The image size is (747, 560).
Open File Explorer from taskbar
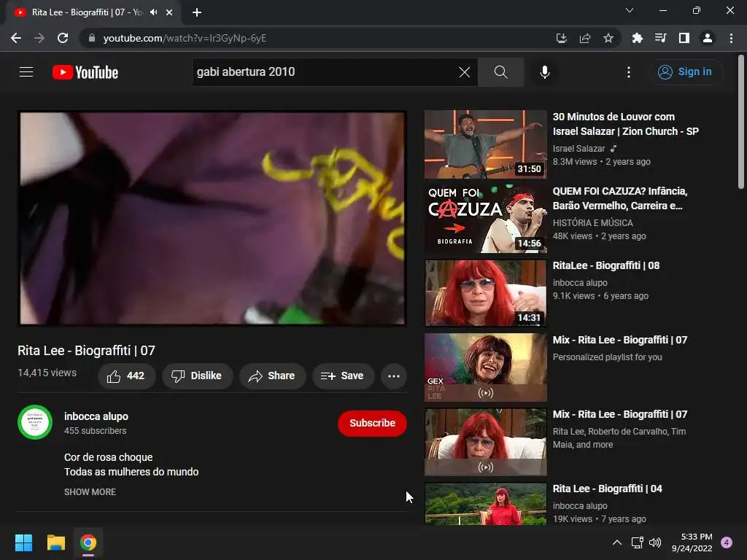(55, 542)
